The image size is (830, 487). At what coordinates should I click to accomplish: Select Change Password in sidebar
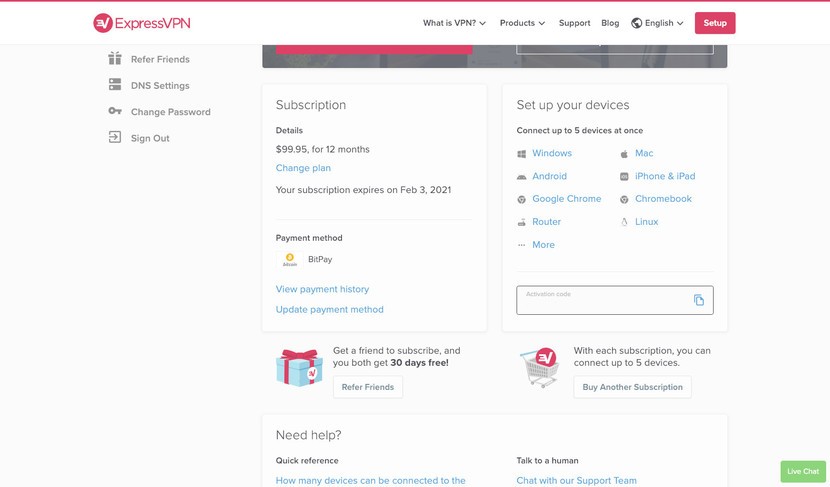pyautogui.click(x=170, y=112)
